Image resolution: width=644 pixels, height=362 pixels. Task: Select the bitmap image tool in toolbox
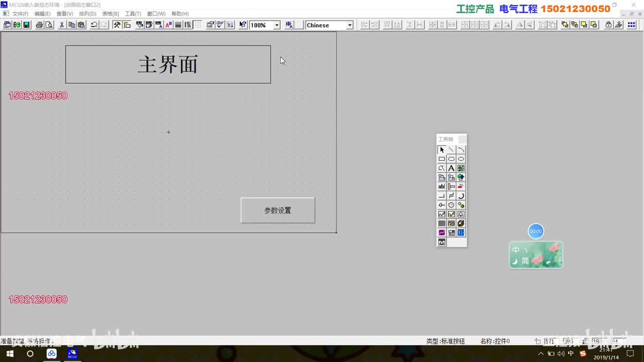(461, 168)
